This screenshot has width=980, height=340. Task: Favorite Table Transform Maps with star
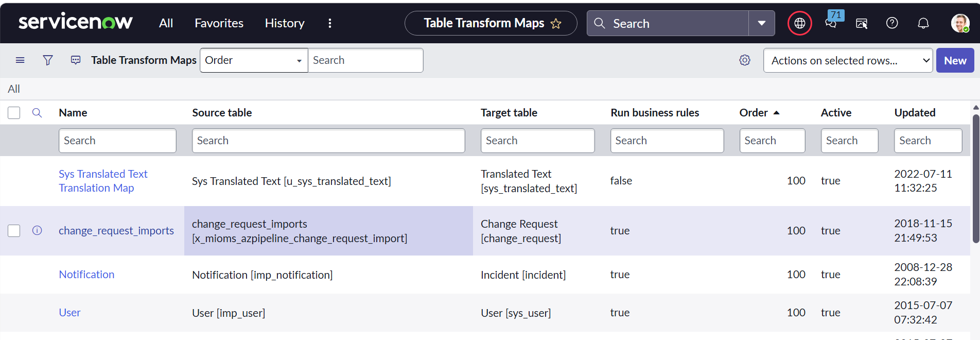556,23
